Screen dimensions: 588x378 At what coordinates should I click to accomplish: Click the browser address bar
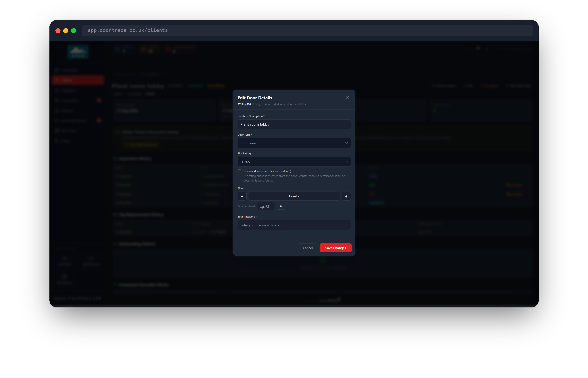[x=307, y=30]
